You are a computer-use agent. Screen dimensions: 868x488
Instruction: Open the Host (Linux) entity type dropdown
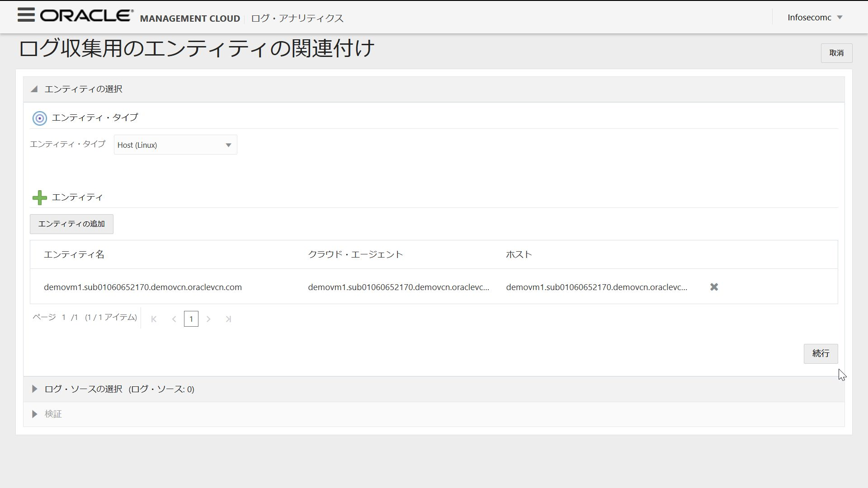coord(175,145)
